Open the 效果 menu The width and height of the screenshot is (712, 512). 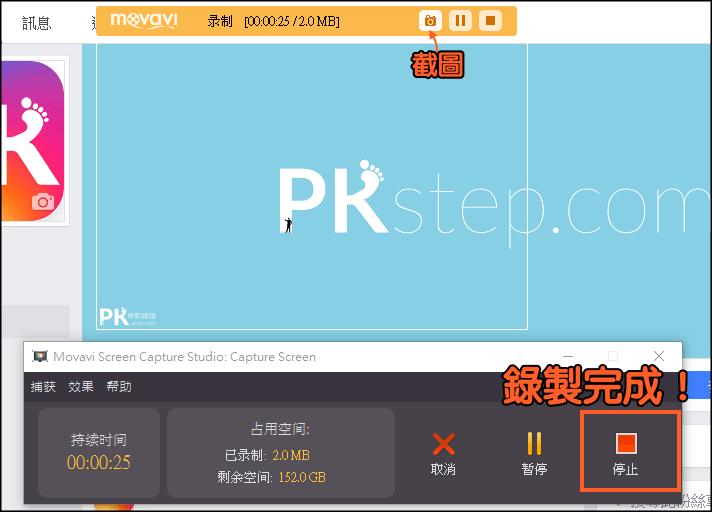coord(81,386)
